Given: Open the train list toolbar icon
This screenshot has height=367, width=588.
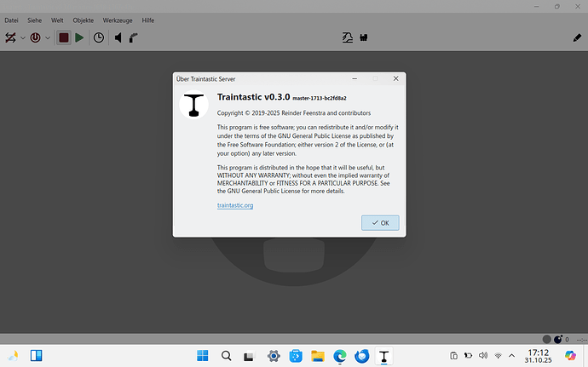Looking at the screenshot, I should click(x=347, y=37).
